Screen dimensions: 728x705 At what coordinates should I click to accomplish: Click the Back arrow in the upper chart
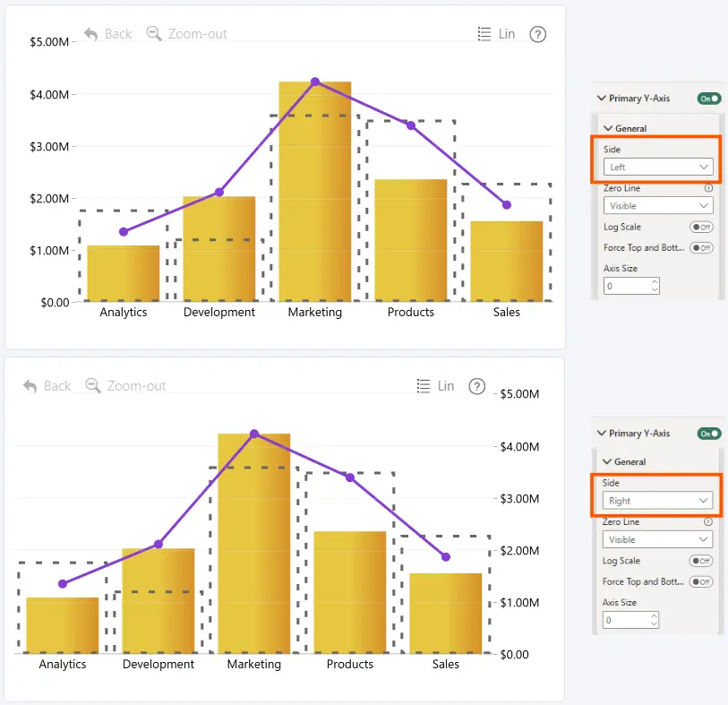click(x=91, y=34)
